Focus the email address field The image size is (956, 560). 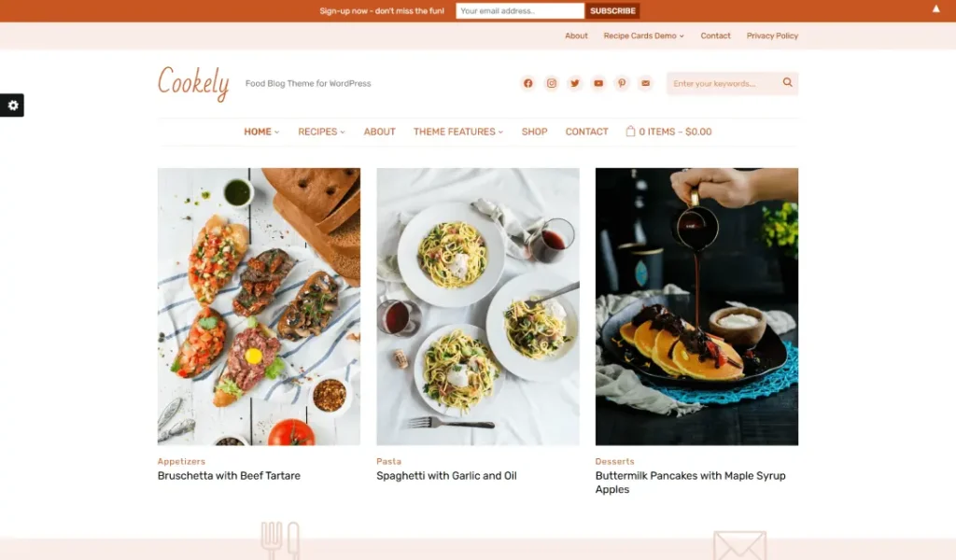click(520, 11)
